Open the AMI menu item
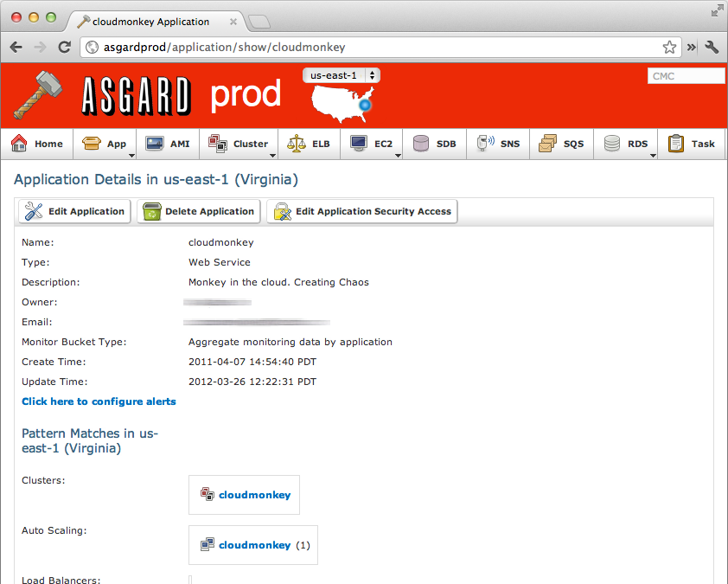728x584 pixels. [x=168, y=144]
